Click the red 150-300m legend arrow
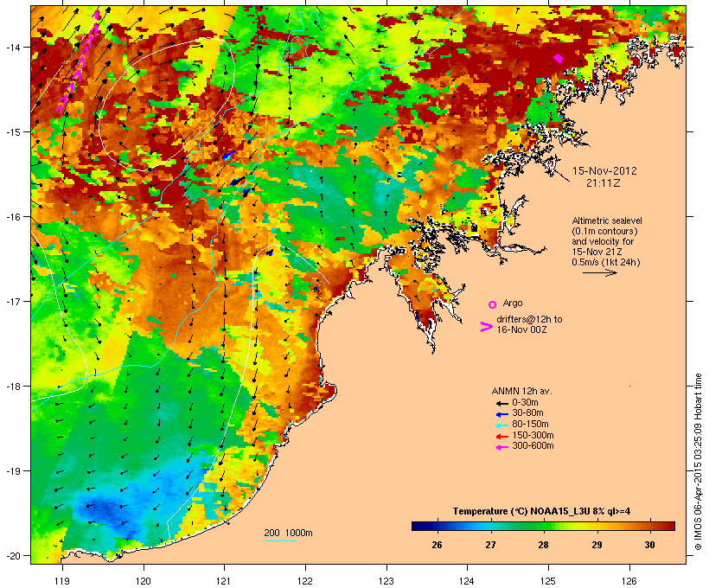 click(501, 437)
